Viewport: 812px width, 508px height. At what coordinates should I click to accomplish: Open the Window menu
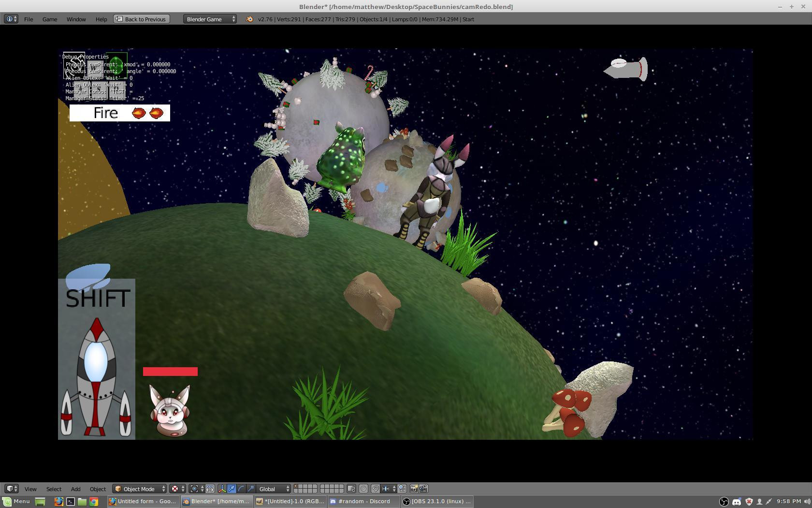coord(76,19)
